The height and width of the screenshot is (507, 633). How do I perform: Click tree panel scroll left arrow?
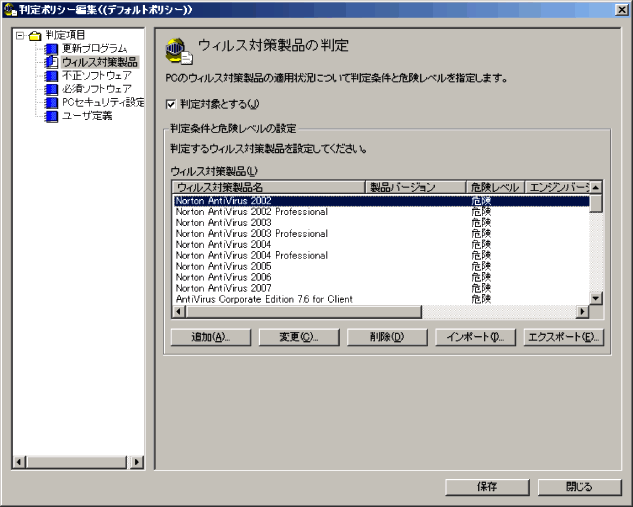20,462
